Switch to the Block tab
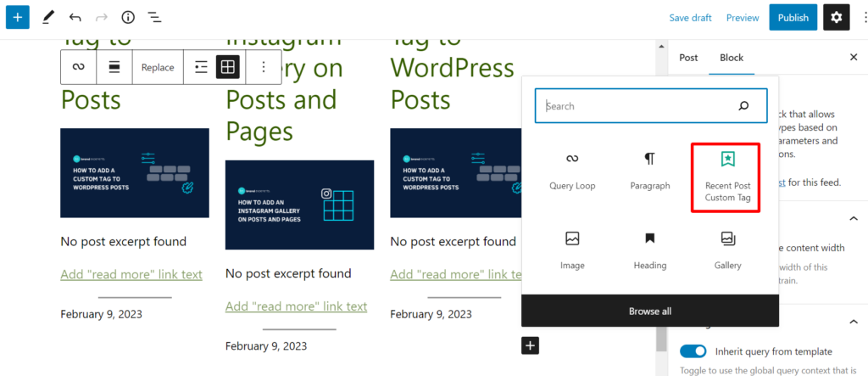The height and width of the screenshot is (376, 868). (x=732, y=57)
